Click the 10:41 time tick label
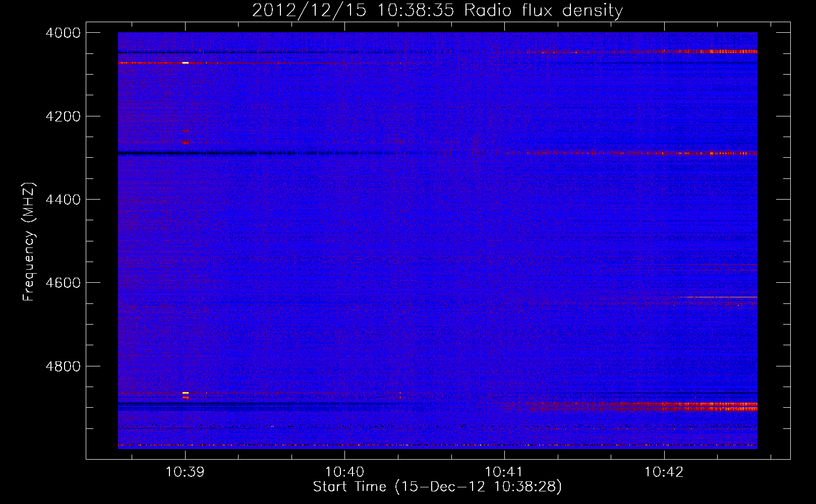This screenshot has height=504, width=816. pyautogui.click(x=504, y=472)
